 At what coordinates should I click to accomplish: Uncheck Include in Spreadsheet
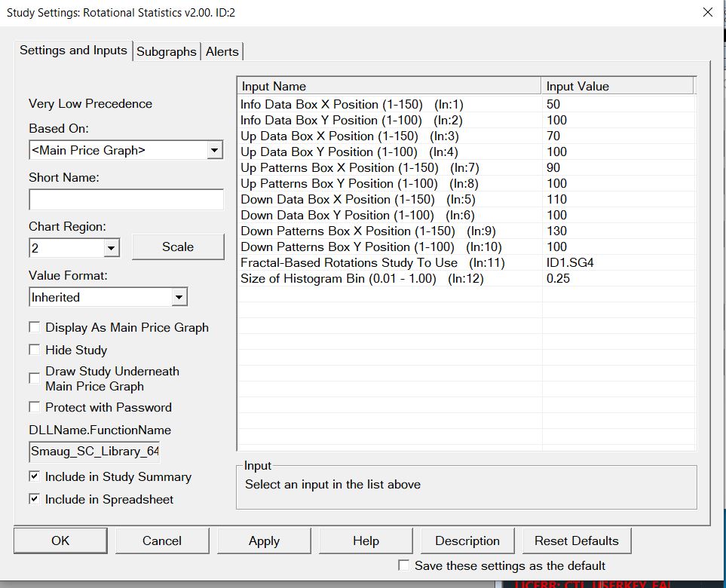click(x=34, y=499)
